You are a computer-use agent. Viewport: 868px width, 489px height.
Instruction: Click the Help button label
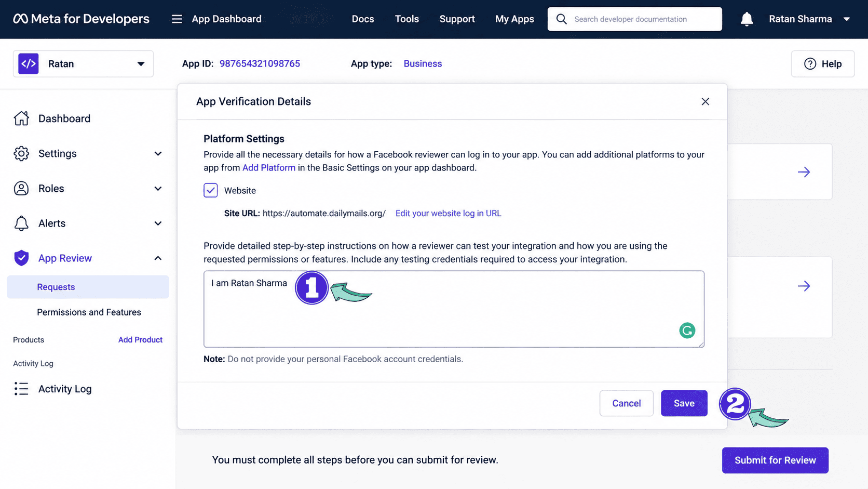(x=831, y=64)
